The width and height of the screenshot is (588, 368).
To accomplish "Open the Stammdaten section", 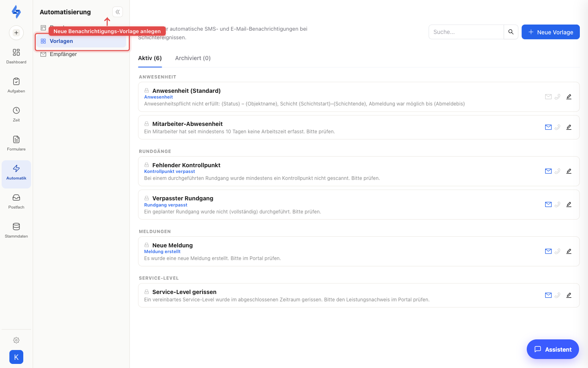I will 16,230.
